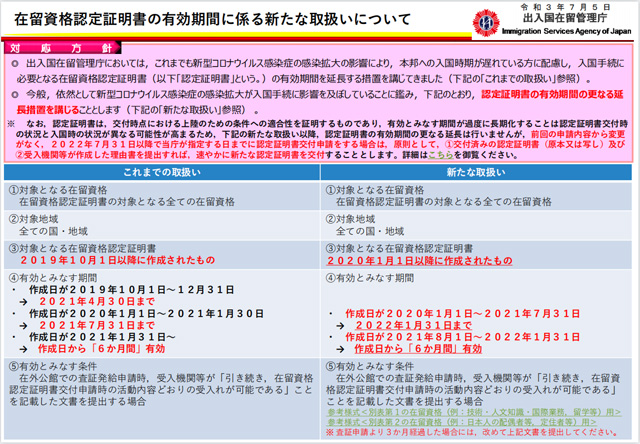Click the underlined 2022年1月31日まで text
The height and width of the screenshot is (444, 640).
413,325
